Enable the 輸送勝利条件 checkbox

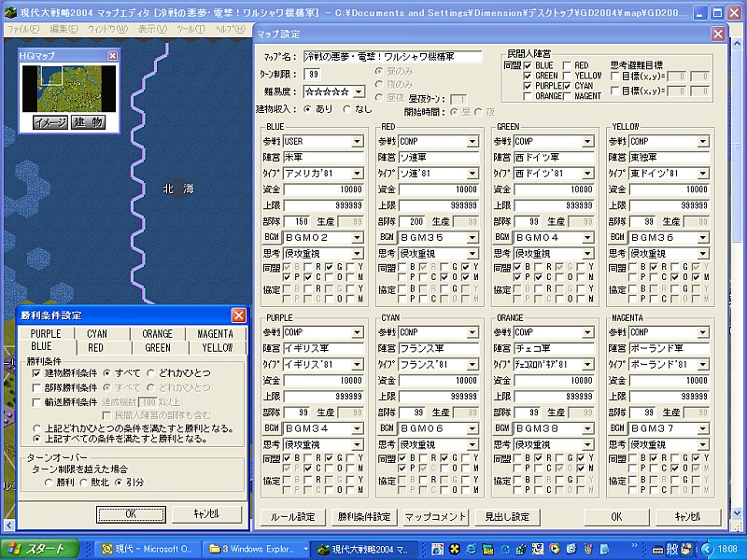click(x=36, y=402)
